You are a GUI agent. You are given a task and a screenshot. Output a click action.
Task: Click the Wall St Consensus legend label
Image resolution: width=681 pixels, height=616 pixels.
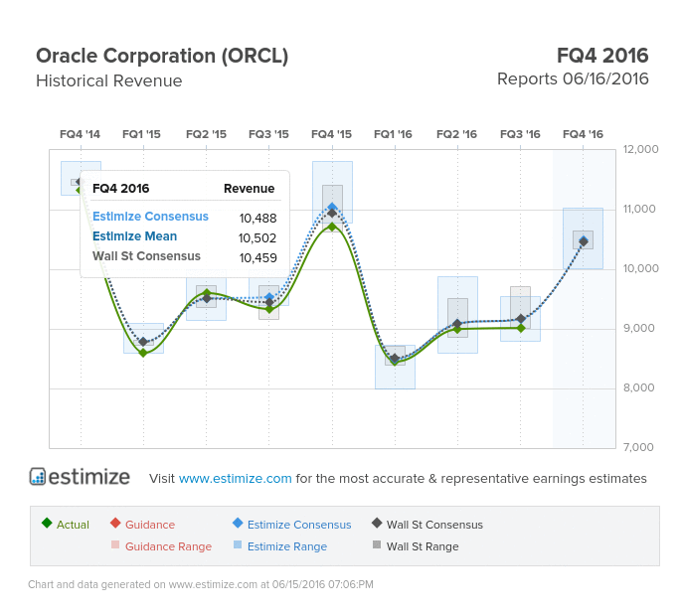(434, 525)
